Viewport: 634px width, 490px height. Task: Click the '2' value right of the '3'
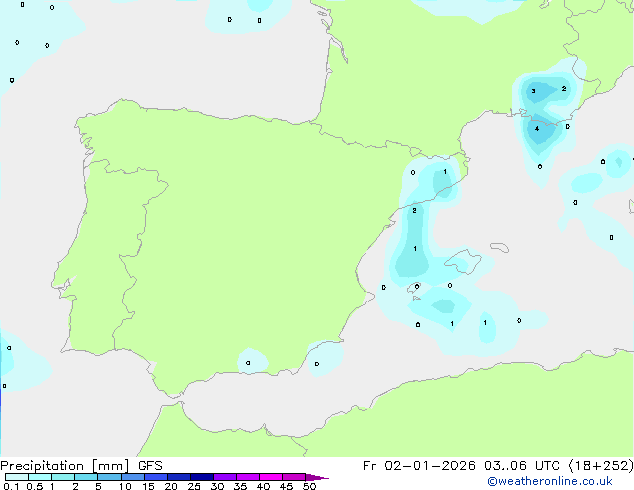[x=564, y=89]
